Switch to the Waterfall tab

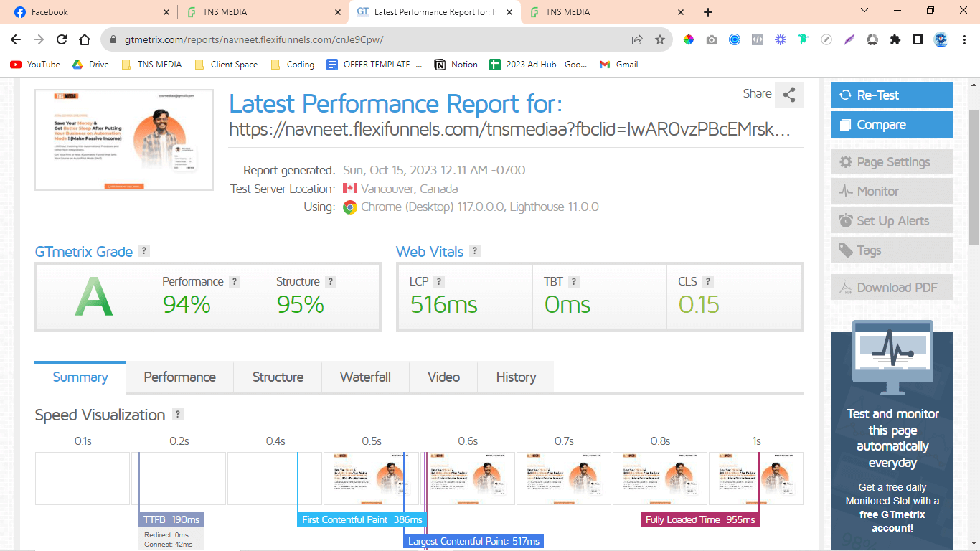[x=365, y=377]
